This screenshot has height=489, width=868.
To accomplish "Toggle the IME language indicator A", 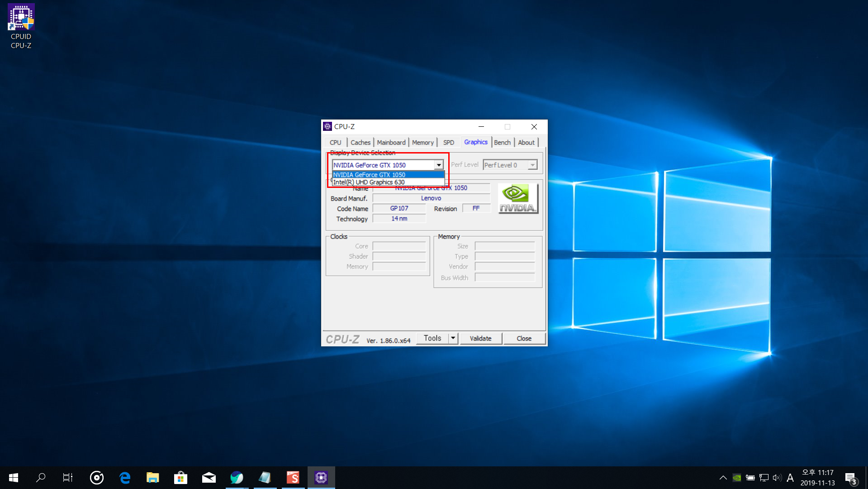I will [790, 478].
